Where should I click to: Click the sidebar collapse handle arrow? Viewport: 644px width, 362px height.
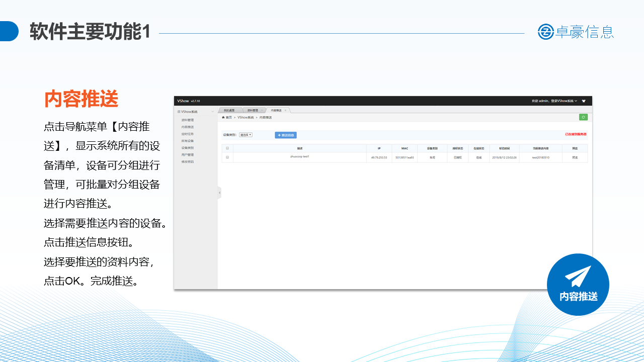pos(219,193)
